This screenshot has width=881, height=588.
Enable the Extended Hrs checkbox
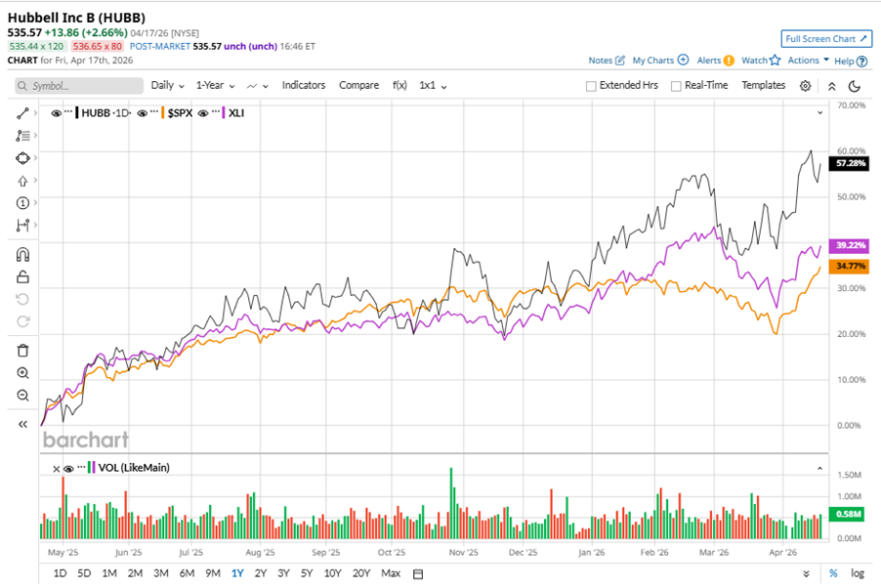pyautogui.click(x=591, y=86)
